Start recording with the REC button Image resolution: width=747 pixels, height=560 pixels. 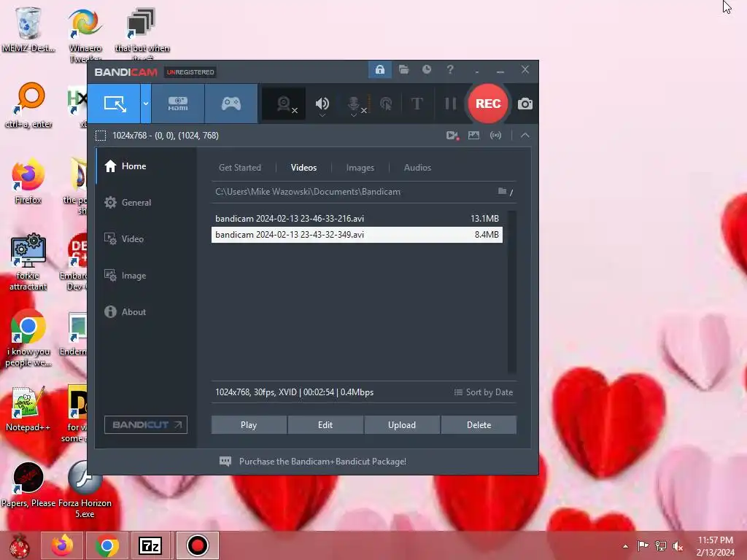[x=488, y=104]
